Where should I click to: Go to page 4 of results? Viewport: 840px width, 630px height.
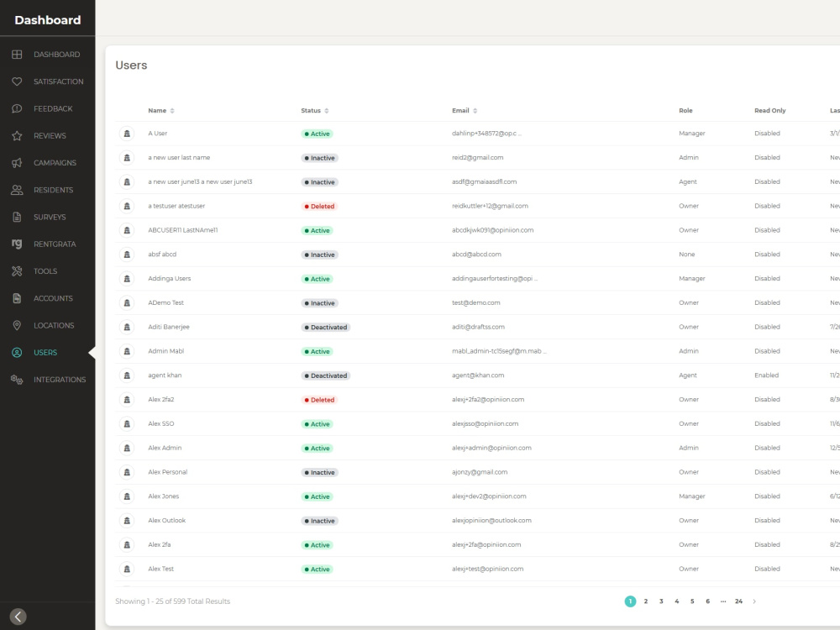(x=677, y=601)
